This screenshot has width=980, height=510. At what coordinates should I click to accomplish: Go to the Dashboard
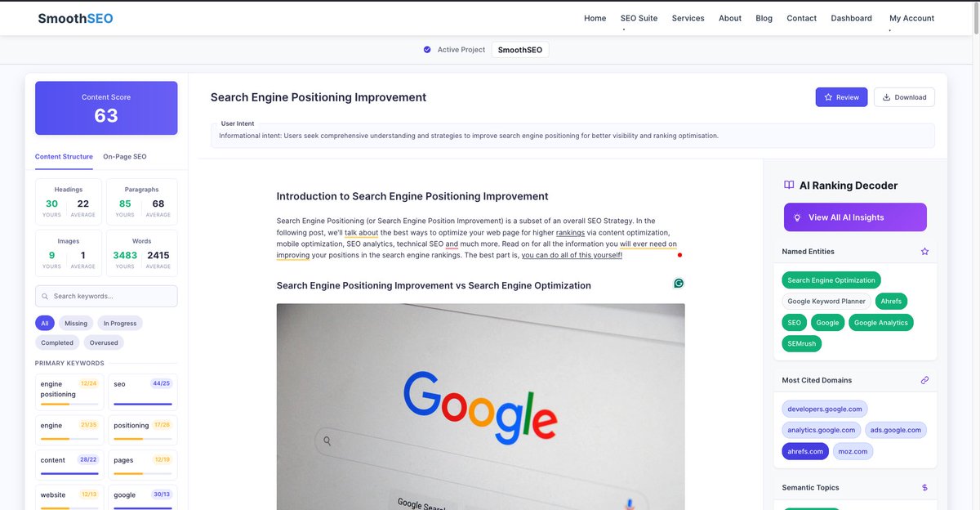(851, 18)
